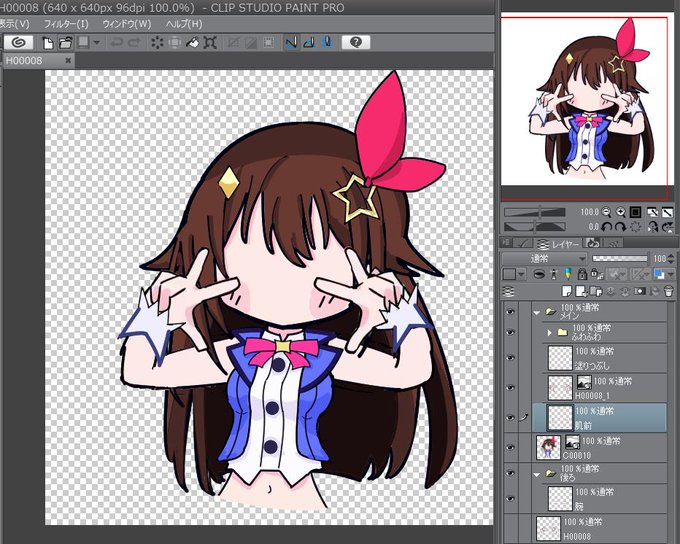Adjust the Navigator zoom slider

click(534, 212)
